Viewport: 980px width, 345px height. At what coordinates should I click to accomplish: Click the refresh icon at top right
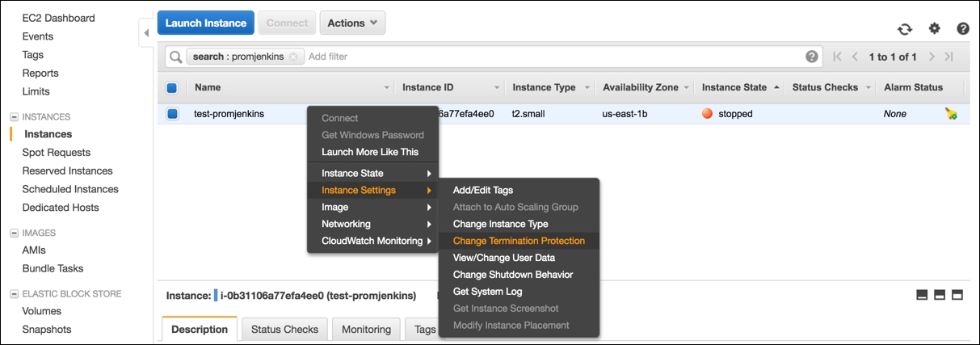click(905, 29)
